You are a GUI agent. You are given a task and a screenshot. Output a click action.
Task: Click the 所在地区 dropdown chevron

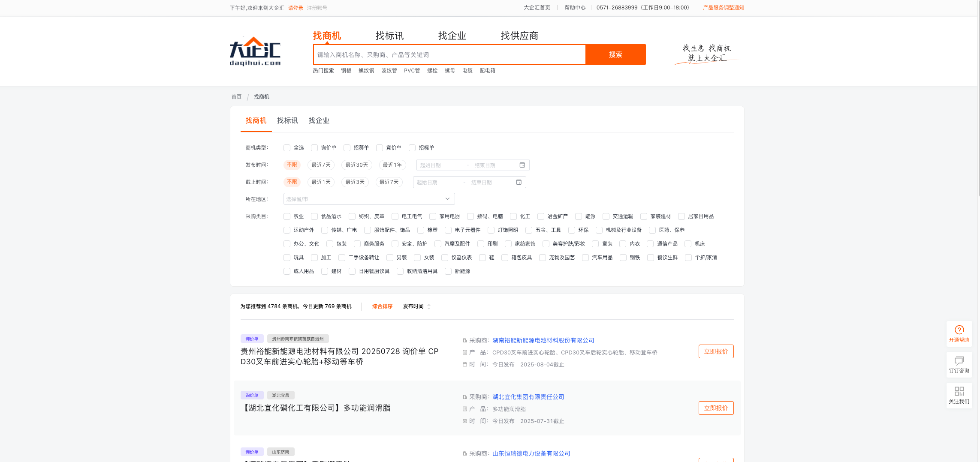pyautogui.click(x=447, y=199)
